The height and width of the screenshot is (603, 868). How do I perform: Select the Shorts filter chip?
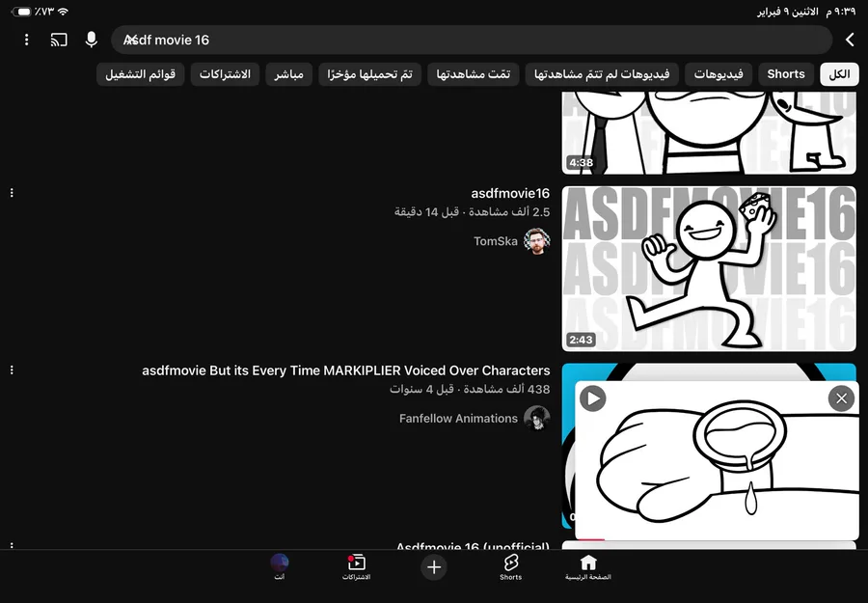pos(786,74)
